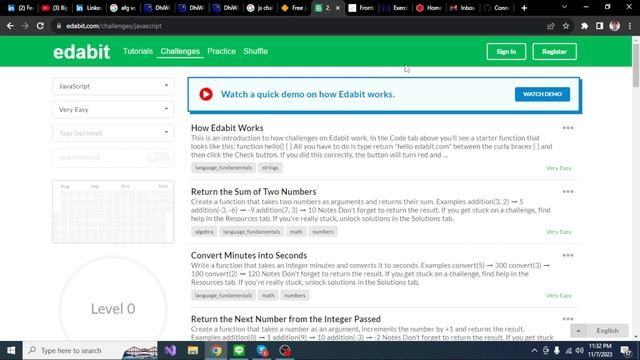The width and height of the screenshot is (640, 360).
Task: Open the Windows Start menu
Action: tap(11, 351)
